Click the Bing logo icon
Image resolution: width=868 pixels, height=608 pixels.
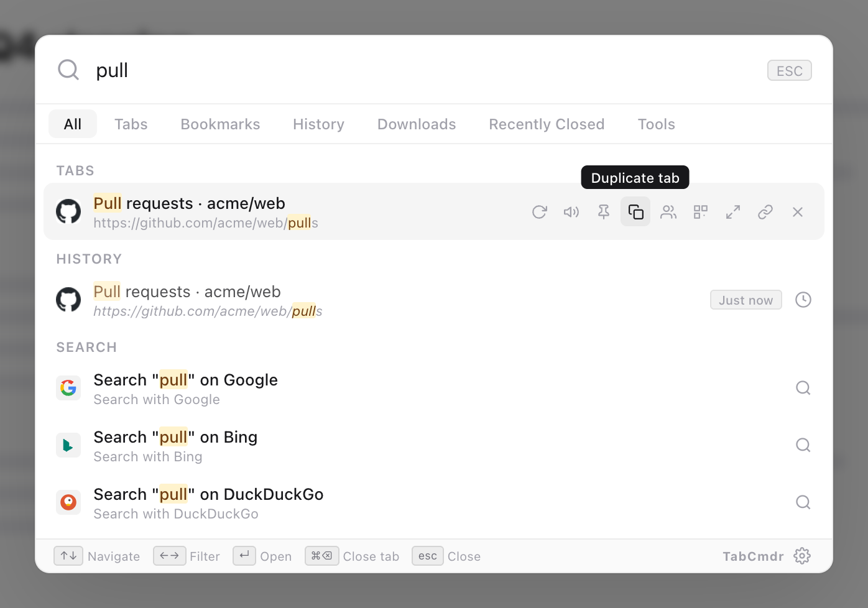(68, 445)
